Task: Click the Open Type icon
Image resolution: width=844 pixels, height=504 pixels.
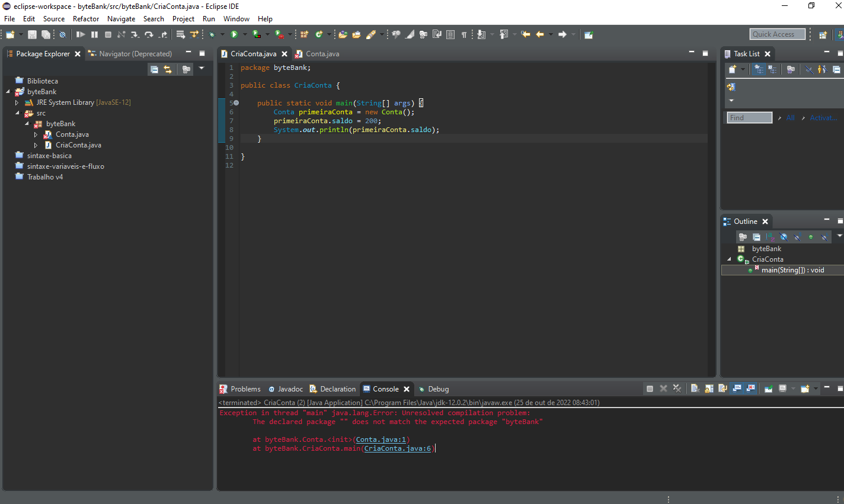Action: click(x=343, y=34)
